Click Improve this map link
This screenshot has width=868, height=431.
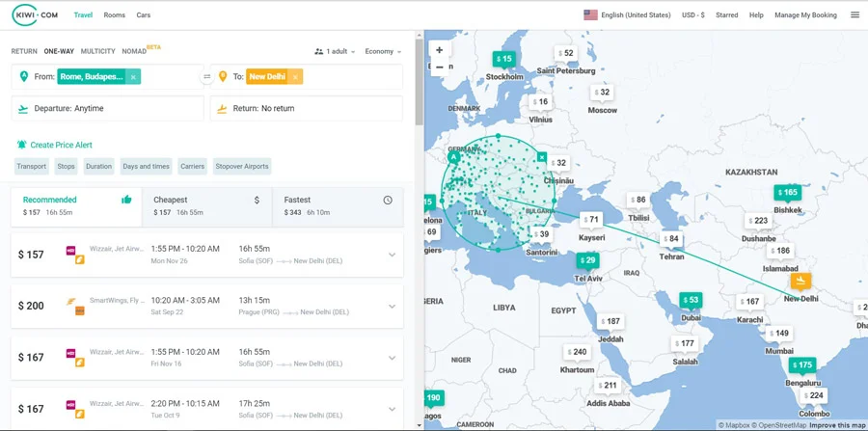pyautogui.click(x=838, y=425)
